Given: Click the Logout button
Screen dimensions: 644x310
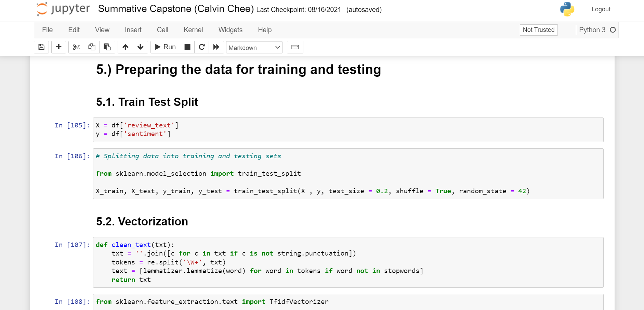Looking at the screenshot, I should 601,9.
